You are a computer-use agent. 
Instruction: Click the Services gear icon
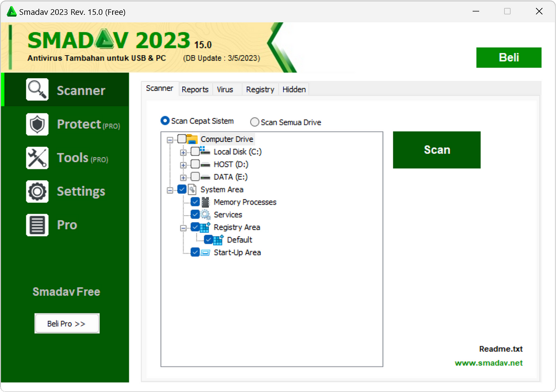(x=205, y=214)
